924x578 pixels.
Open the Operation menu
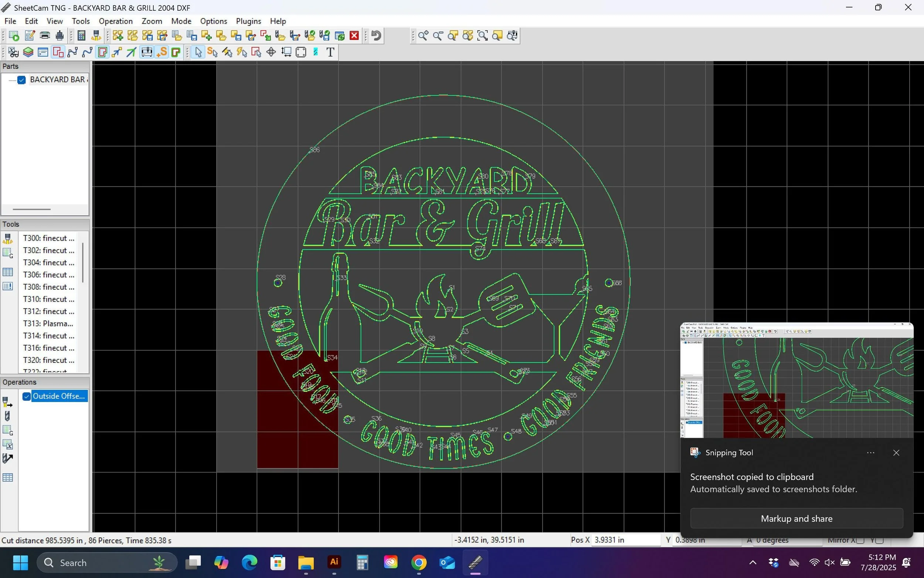tap(115, 21)
